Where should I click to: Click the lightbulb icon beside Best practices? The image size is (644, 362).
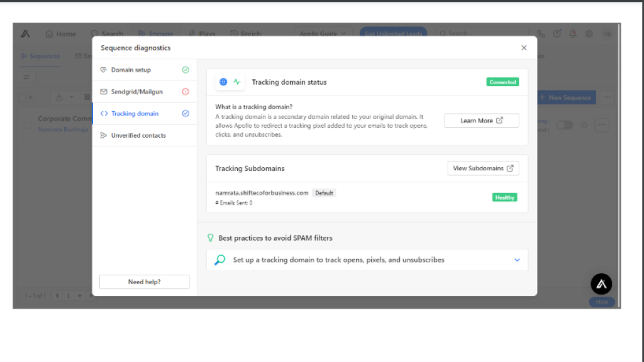click(x=210, y=238)
